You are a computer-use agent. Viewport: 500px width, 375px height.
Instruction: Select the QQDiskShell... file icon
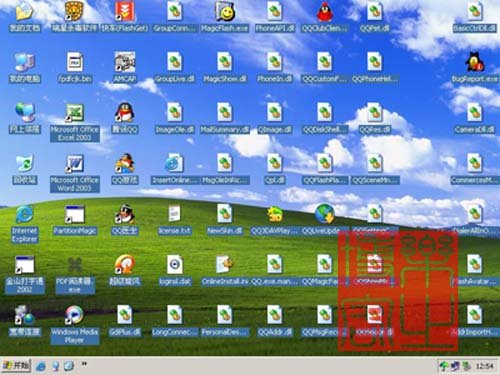click(x=325, y=112)
